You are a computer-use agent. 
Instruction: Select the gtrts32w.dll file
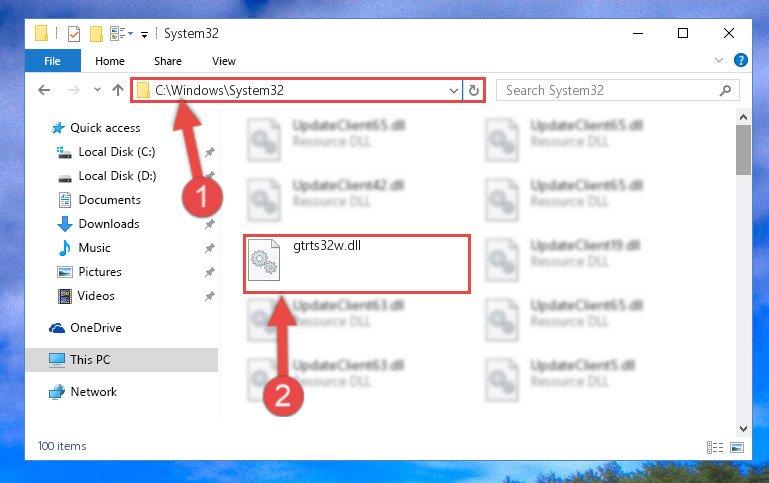click(357, 264)
